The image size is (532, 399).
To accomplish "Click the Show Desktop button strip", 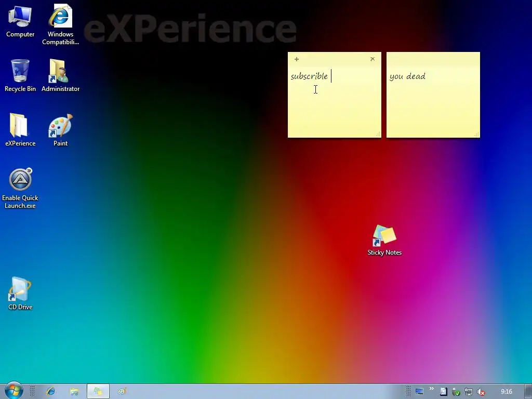I will (528, 392).
